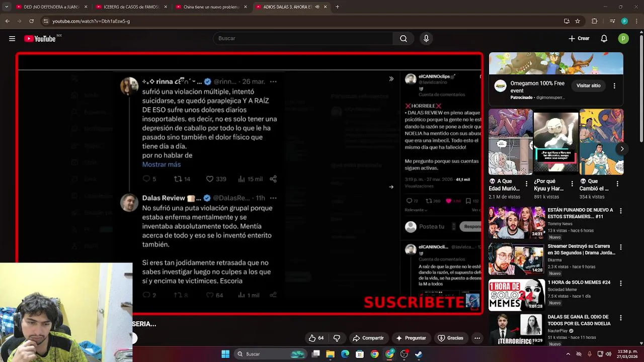Open the Chrome profile avatar
Image resolution: width=644 pixels, height=362 pixels.
coord(624,21)
